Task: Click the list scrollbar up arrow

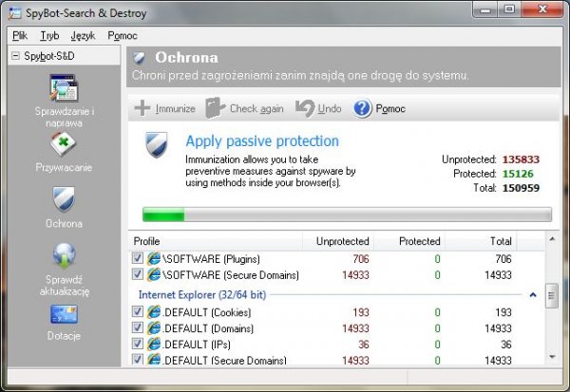Action: 552,239
